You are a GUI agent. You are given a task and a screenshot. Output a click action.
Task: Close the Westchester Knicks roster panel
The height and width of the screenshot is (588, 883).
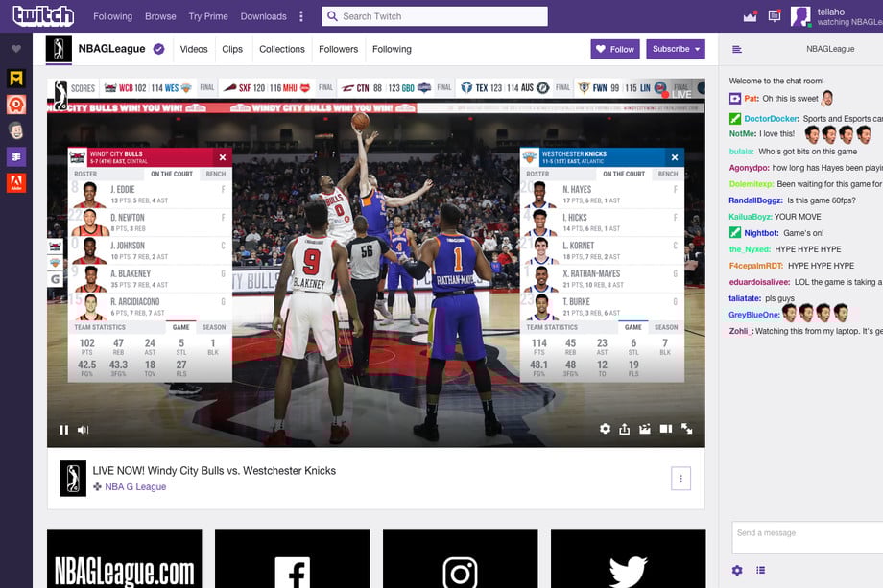[675, 157]
